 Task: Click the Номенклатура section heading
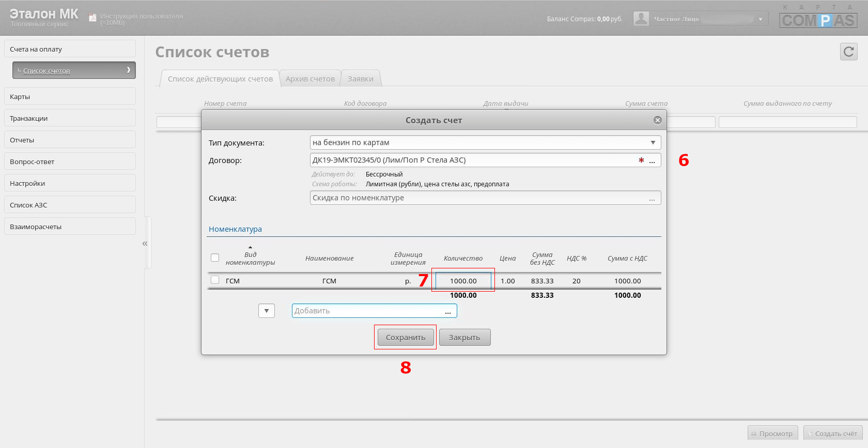point(235,229)
